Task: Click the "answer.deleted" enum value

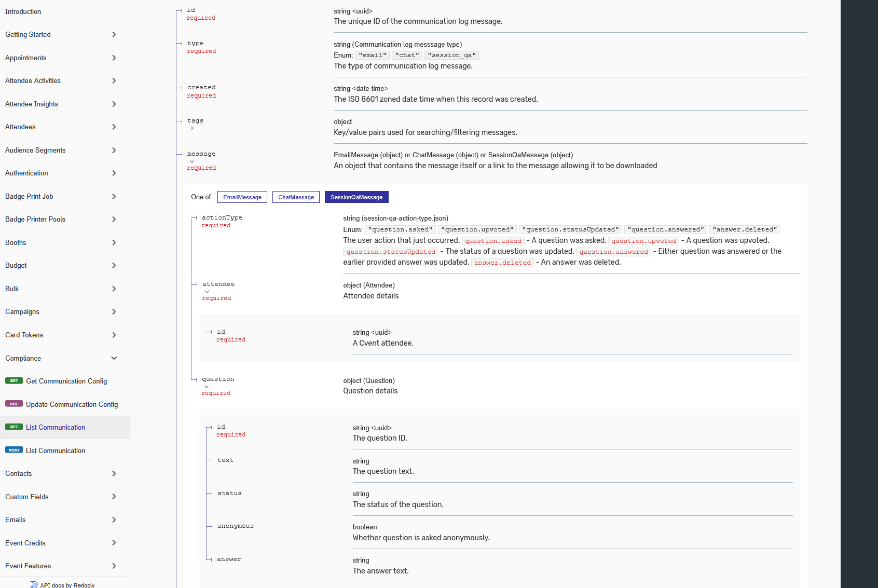Action: pyautogui.click(x=745, y=229)
